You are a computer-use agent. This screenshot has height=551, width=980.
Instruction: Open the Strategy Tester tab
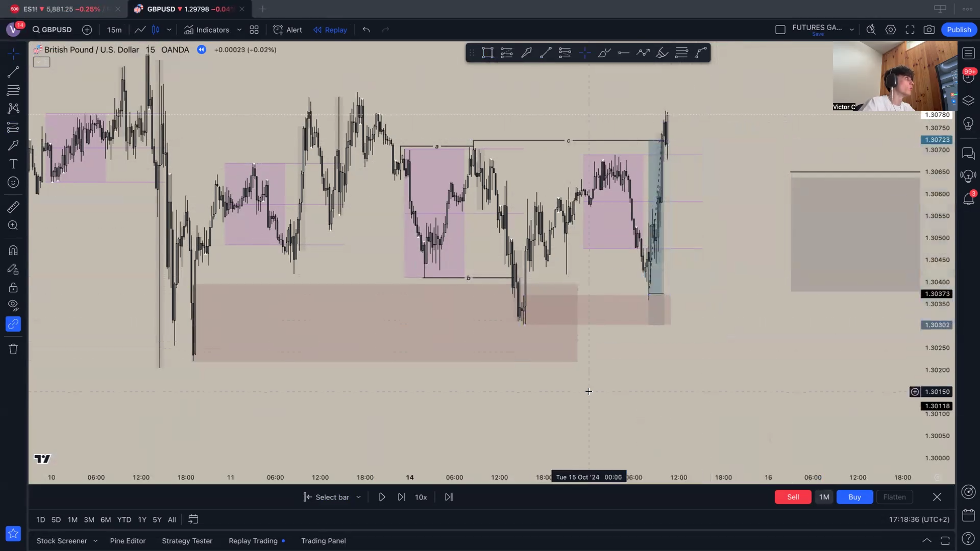tap(187, 541)
